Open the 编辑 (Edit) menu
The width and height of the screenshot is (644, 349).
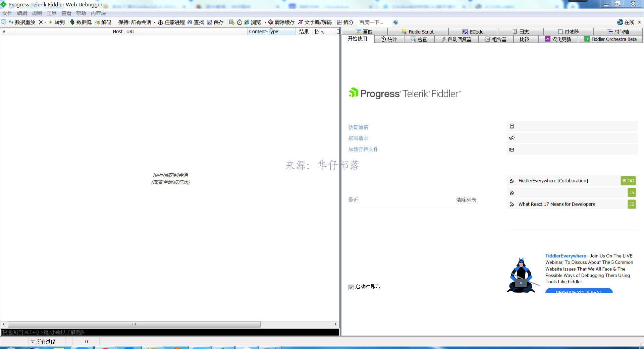pos(22,13)
